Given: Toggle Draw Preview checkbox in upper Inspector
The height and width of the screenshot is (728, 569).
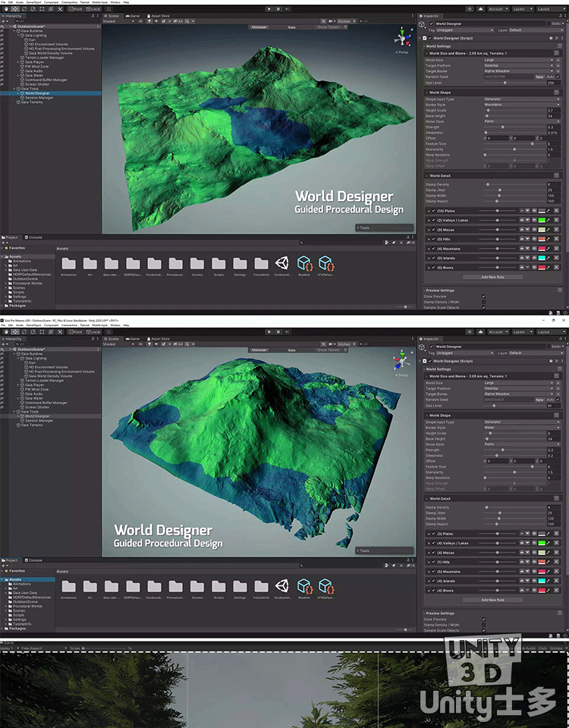Looking at the screenshot, I should (x=483, y=297).
